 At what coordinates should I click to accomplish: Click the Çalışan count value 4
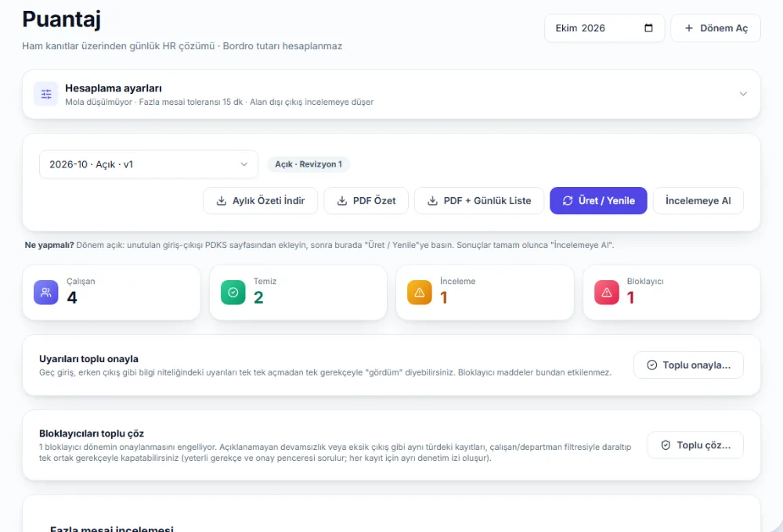[72, 297]
